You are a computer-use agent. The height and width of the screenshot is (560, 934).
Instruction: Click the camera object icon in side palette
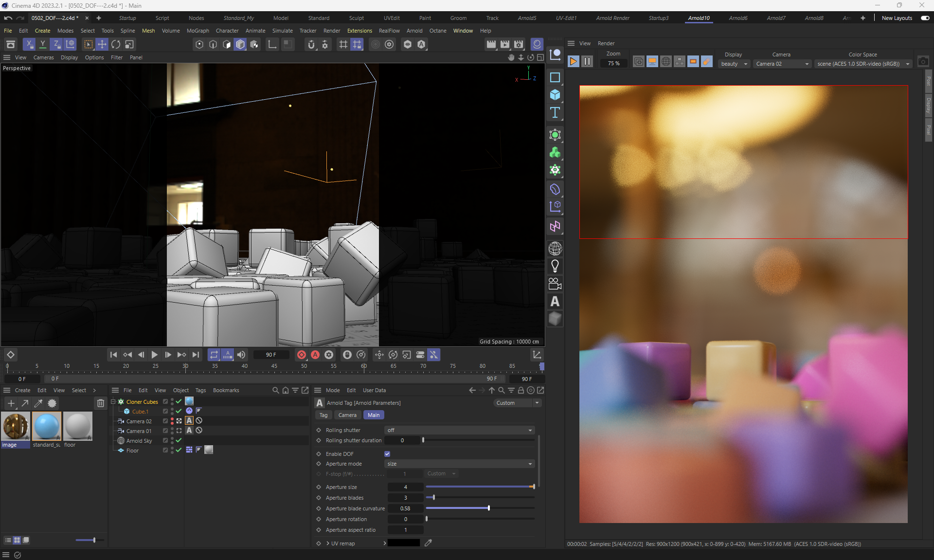point(555,284)
